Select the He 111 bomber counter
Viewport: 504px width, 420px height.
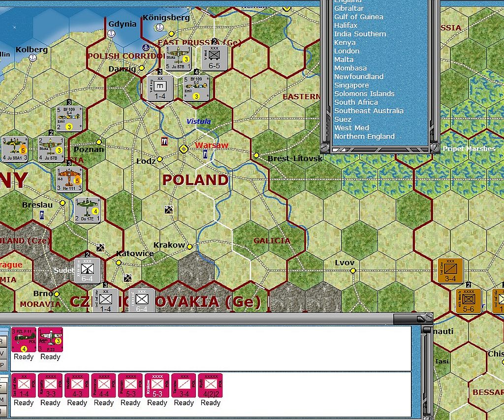click(x=69, y=180)
